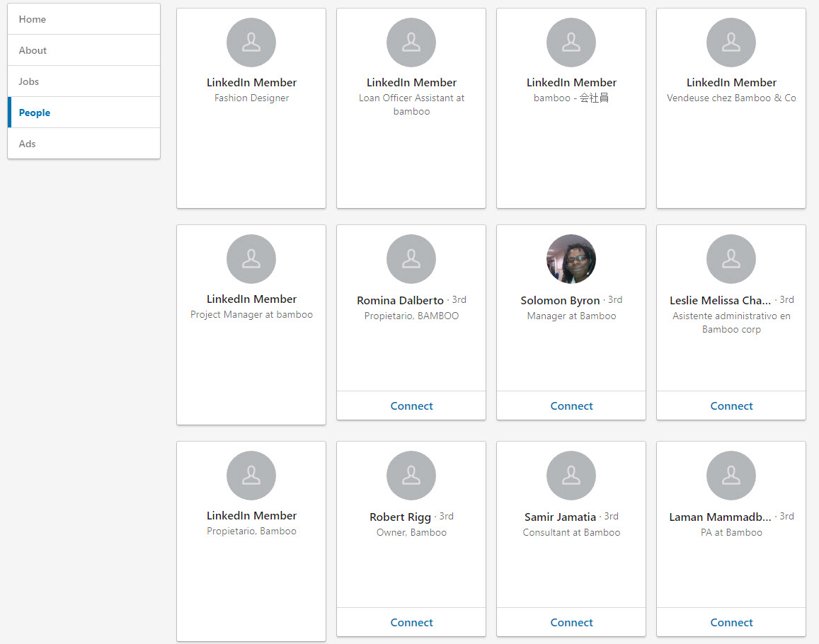Click LinkedIn Member name above Fashion Designer
Image resolution: width=819 pixels, height=644 pixels.
[251, 83]
